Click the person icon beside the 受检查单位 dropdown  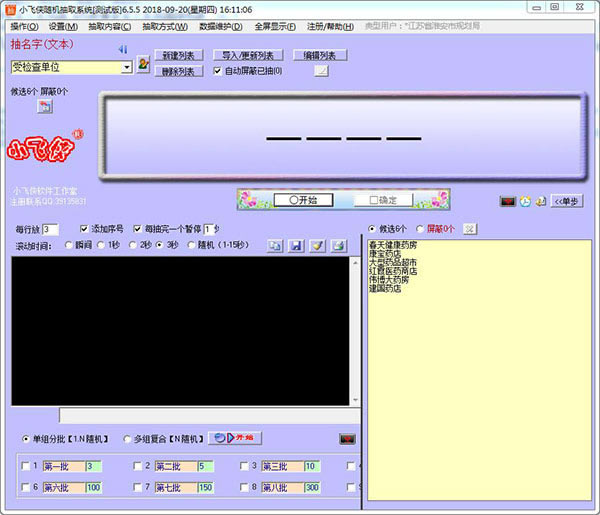(x=143, y=64)
